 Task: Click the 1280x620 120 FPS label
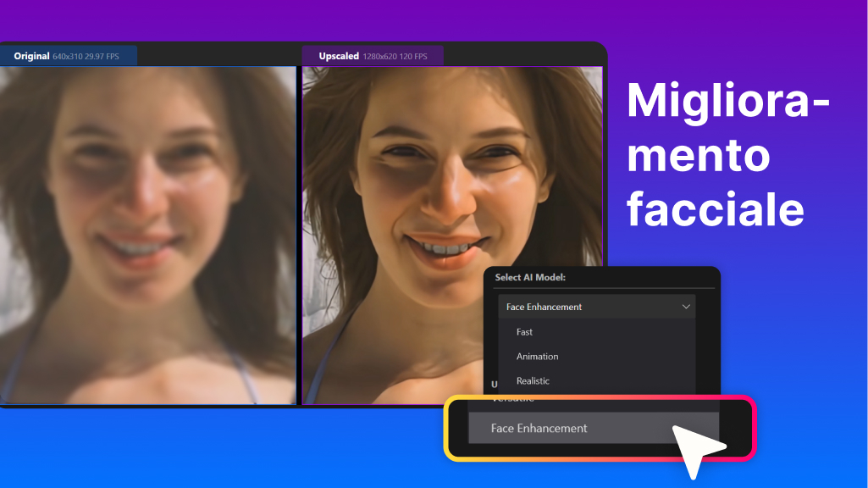(x=395, y=55)
